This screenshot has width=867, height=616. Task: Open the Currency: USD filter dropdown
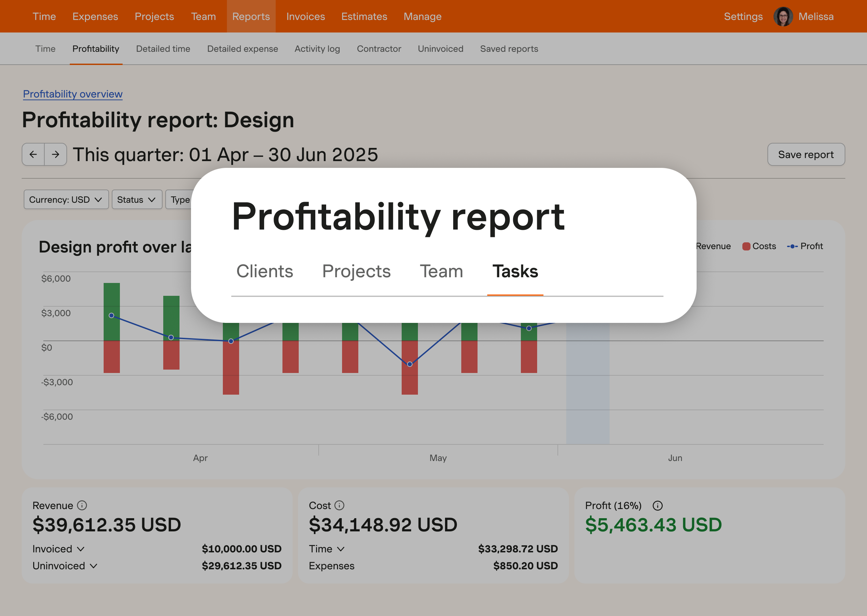click(x=66, y=199)
